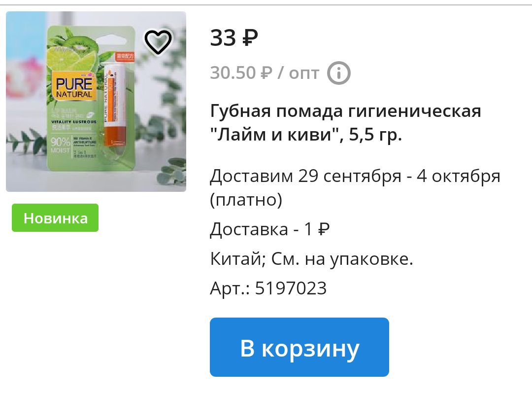
Task: Add product to favorites with heart icon
Action: 158,41
